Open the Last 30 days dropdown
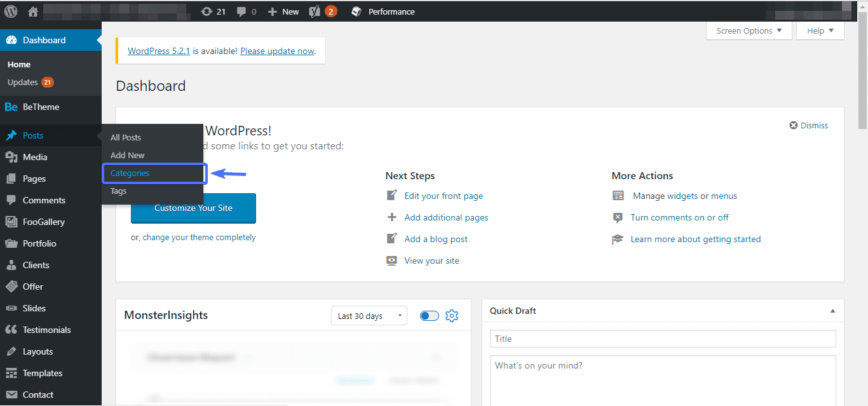 [369, 316]
